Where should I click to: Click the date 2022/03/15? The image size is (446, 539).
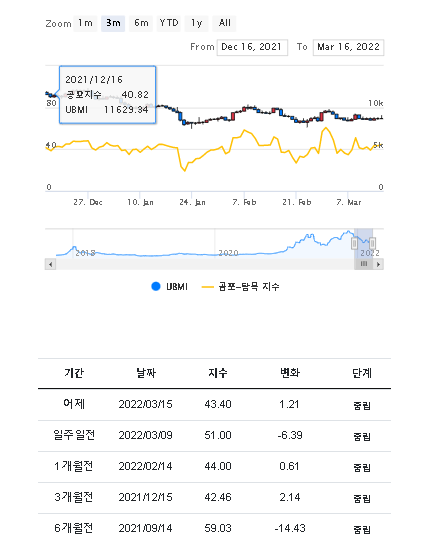click(x=145, y=404)
